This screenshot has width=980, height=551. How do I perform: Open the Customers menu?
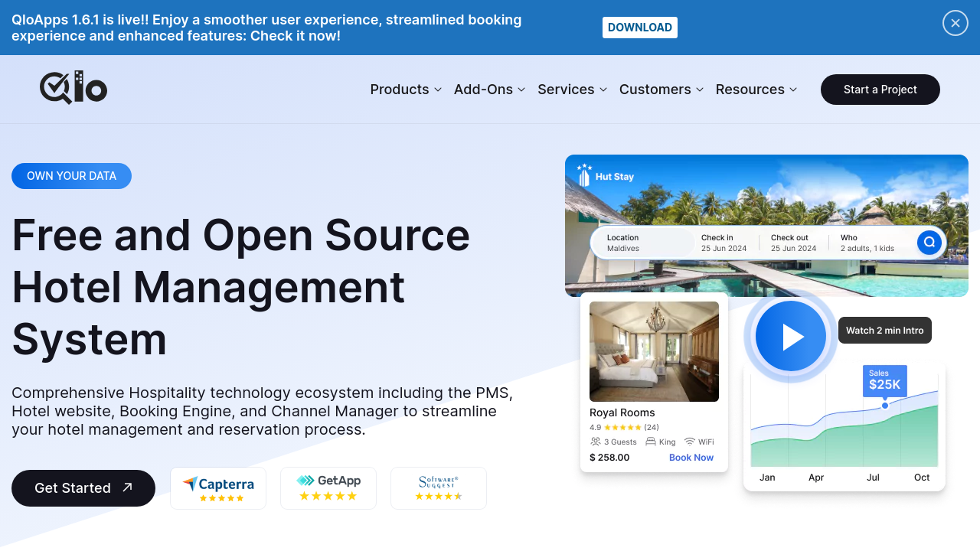(x=661, y=90)
